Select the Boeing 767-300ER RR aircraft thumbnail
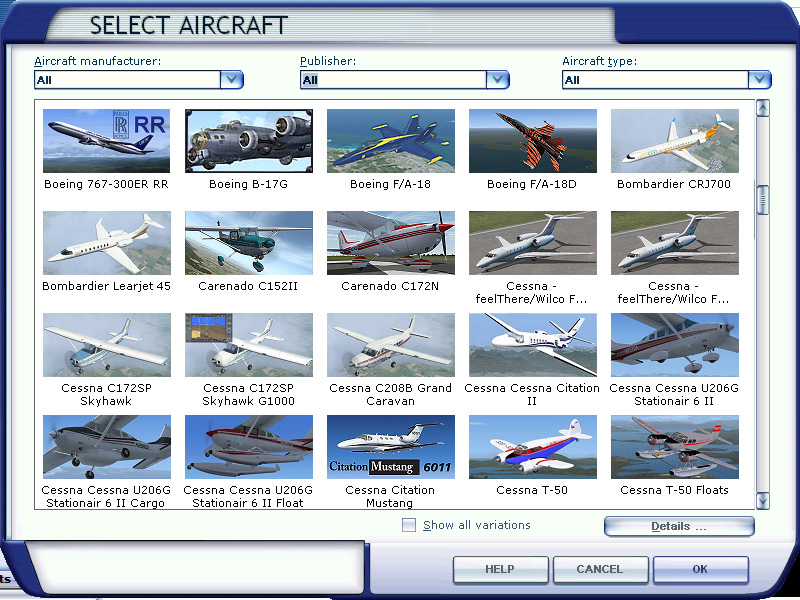800x600 pixels. click(106, 141)
